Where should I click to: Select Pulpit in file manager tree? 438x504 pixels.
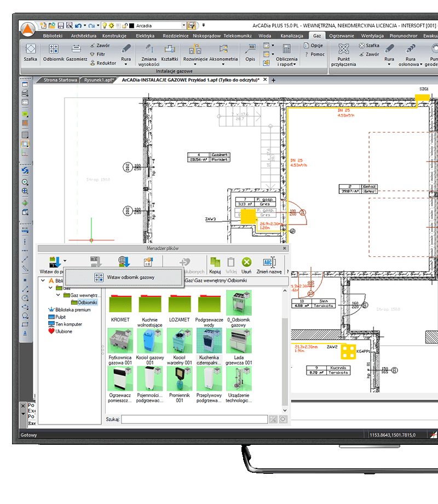click(x=57, y=317)
